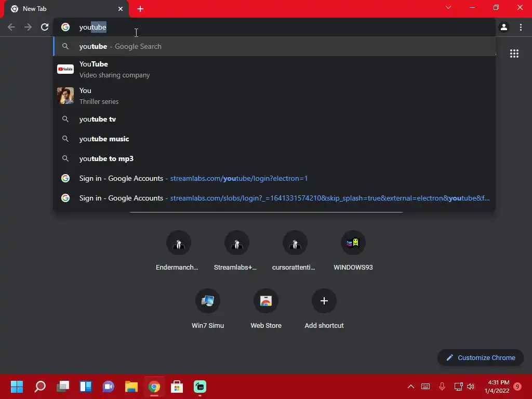Open taskbar Search magnifier
The image size is (532, 399).
pos(39,387)
